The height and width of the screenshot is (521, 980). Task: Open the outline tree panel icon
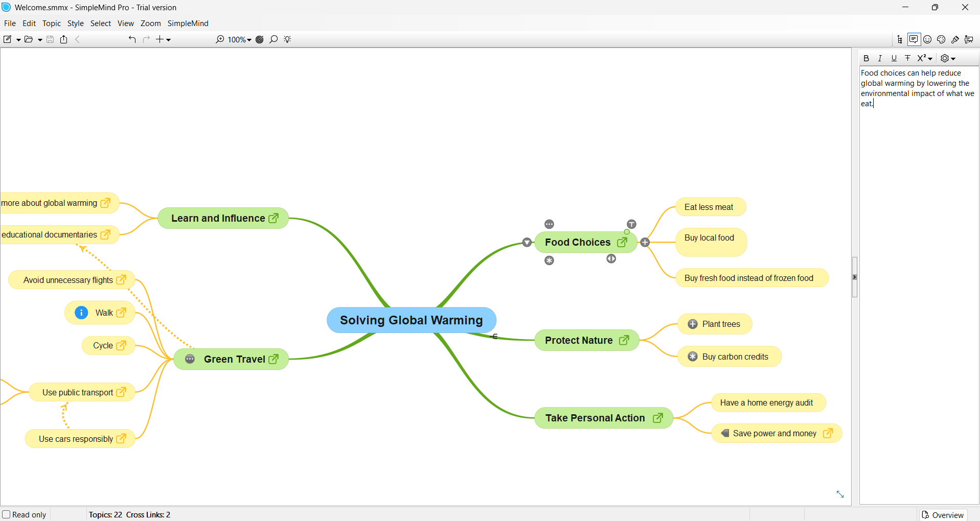pyautogui.click(x=900, y=39)
